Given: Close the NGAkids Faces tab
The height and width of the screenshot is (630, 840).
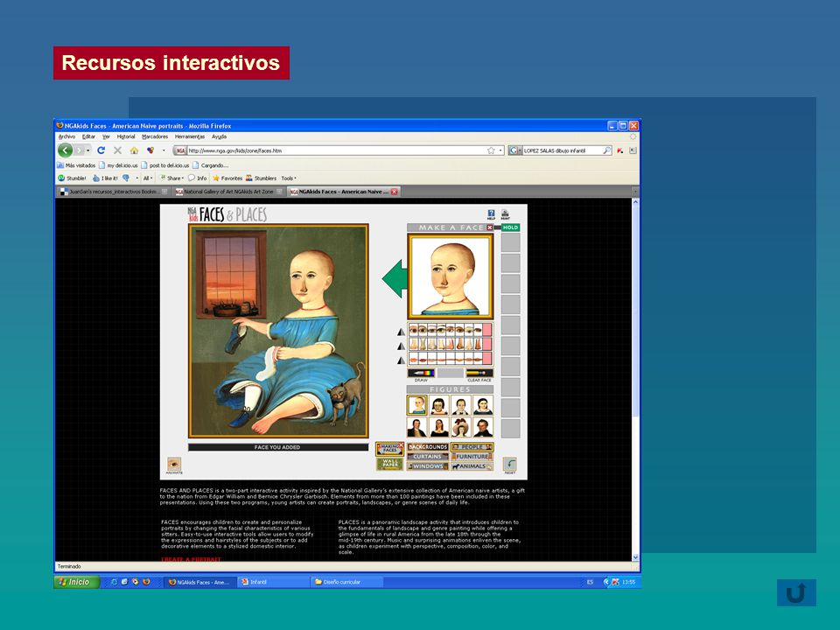Looking at the screenshot, I should tap(395, 192).
